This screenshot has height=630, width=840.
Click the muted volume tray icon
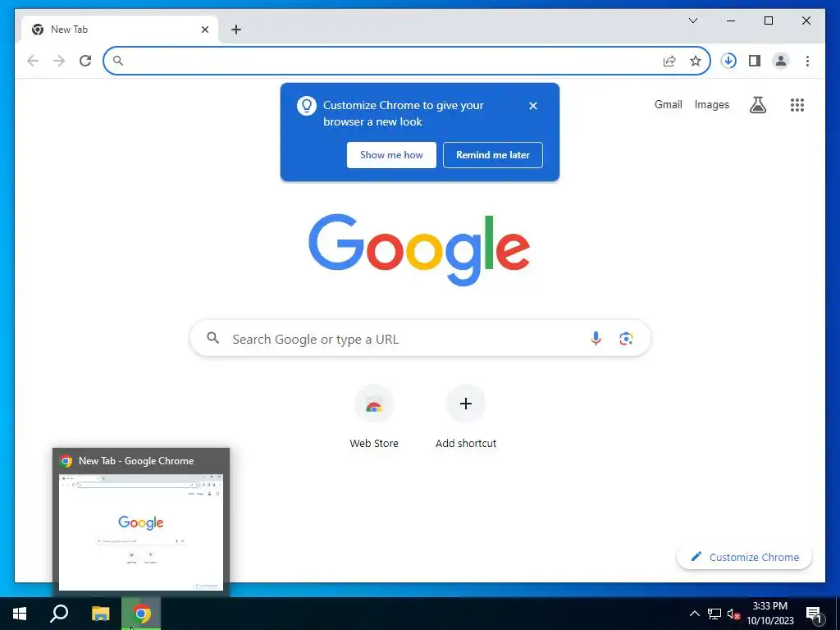[x=733, y=614]
